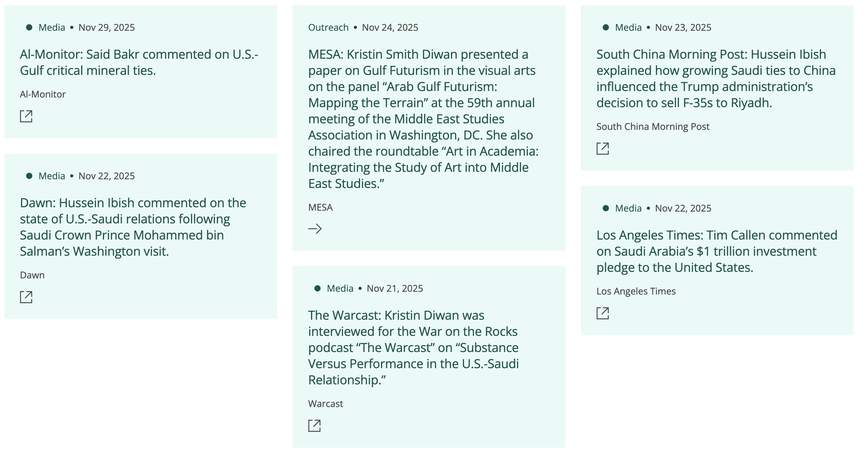
Task: Click the Al-Monitor Said Bakr headline
Action: tap(139, 62)
